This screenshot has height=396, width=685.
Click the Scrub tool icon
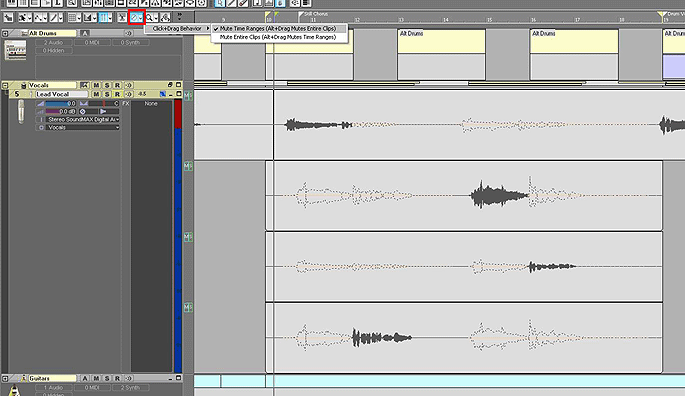click(x=165, y=18)
